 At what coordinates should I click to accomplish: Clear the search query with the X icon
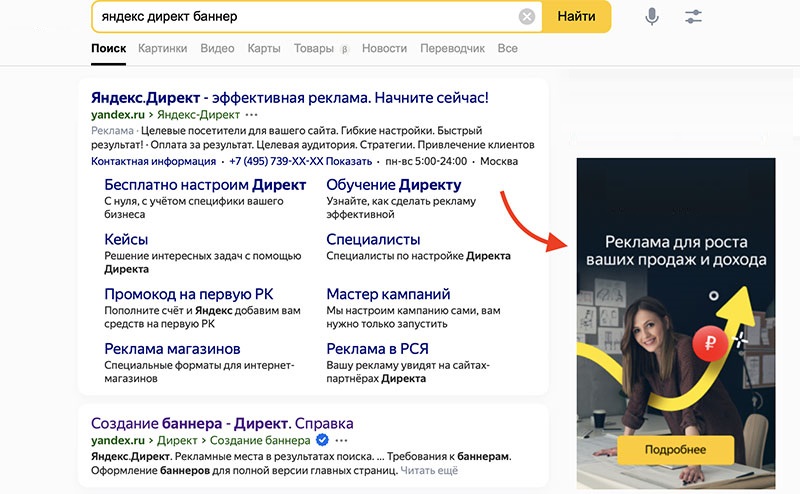point(527,17)
